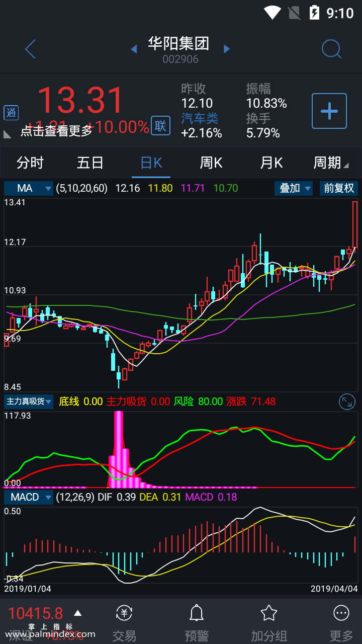Tap the Wi-Fi status icon
Image resolution: width=362 pixels, height=644 pixels.
273,12
